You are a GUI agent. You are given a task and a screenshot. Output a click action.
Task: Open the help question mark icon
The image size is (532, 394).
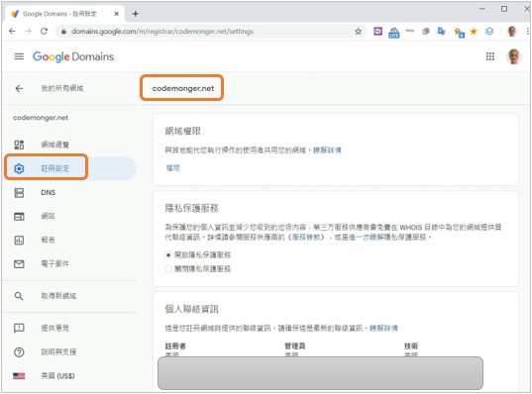19,352
